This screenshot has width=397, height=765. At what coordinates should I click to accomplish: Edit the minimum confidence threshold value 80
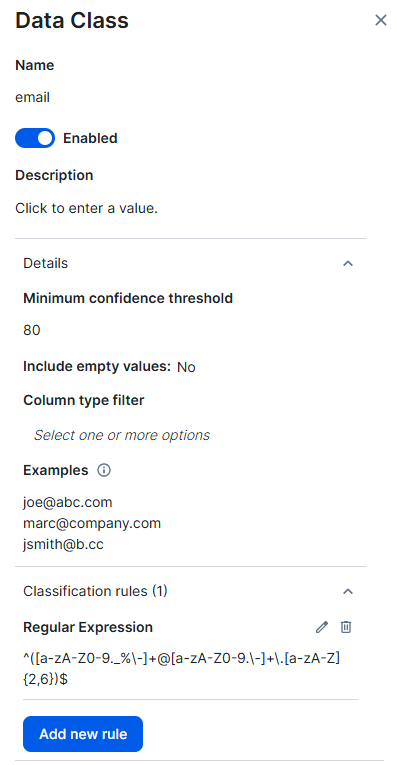pyautogui.click(x=32, y=330)
